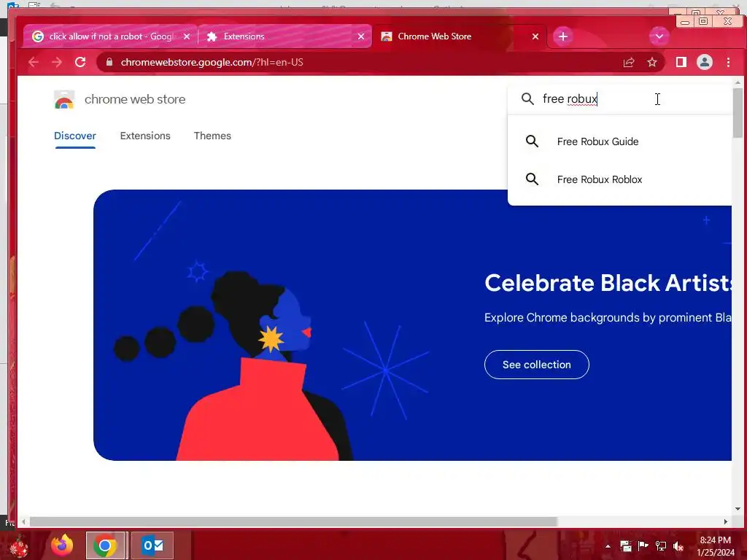Open Outlook from the taskbar
This screenshot has height=560, width=747.
pos(152,545)
